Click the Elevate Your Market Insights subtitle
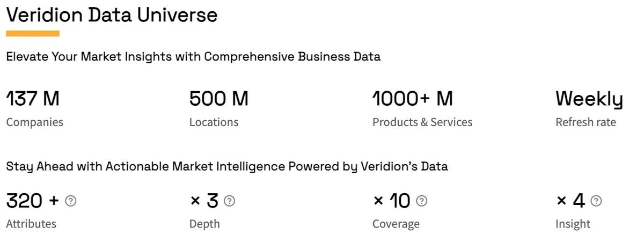The height and width of the screenshot is (243, 644). click(x=193, y=57)
